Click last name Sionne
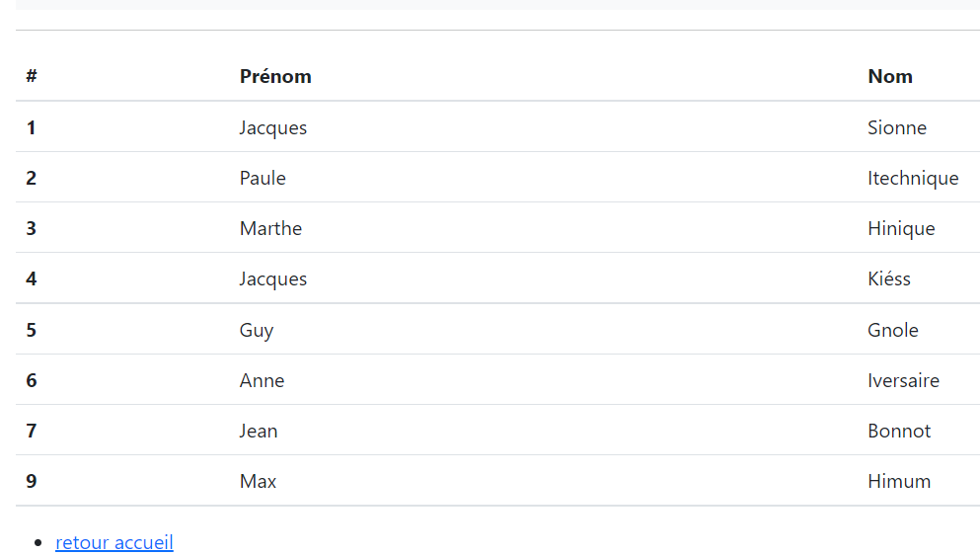The height and width of the screenshot is (555, 980). click(897, 127)
